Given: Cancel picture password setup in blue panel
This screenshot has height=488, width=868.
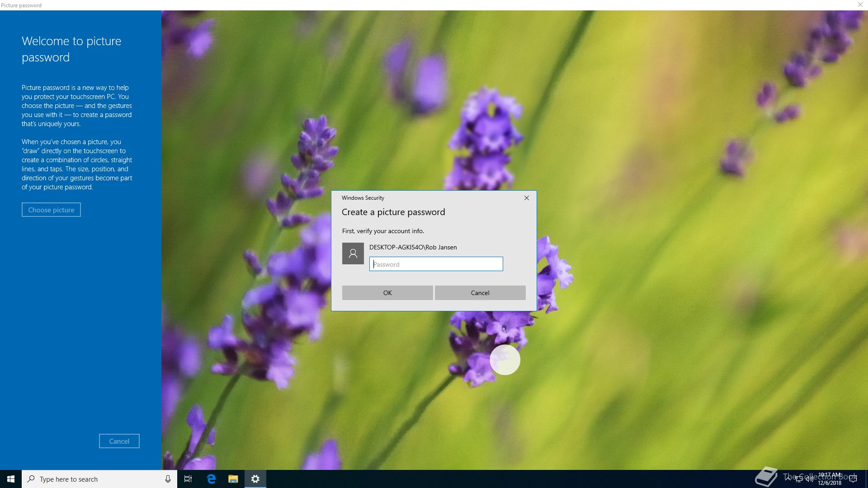Looking at the screenshot, I should 119,441.
